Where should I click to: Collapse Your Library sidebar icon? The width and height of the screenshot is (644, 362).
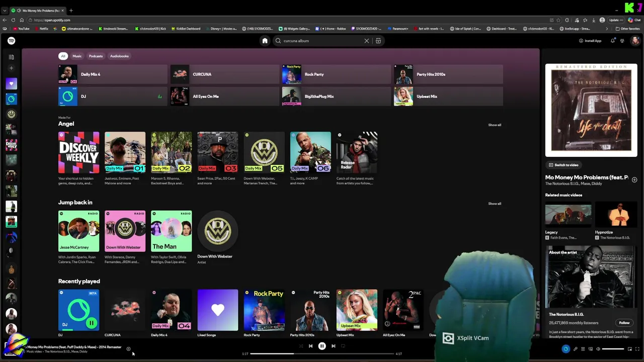(x=11, y=57)
